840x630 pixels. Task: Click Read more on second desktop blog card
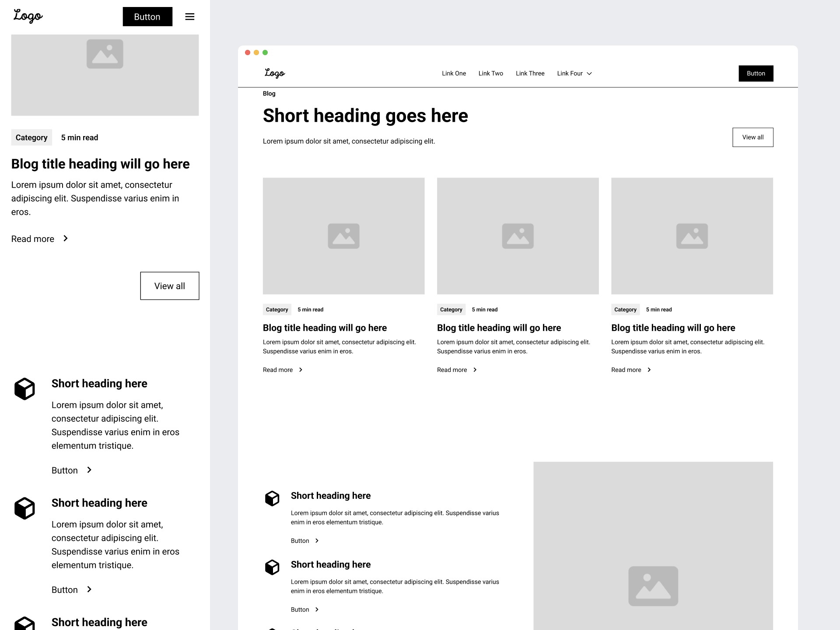click(x=452, y=370)
